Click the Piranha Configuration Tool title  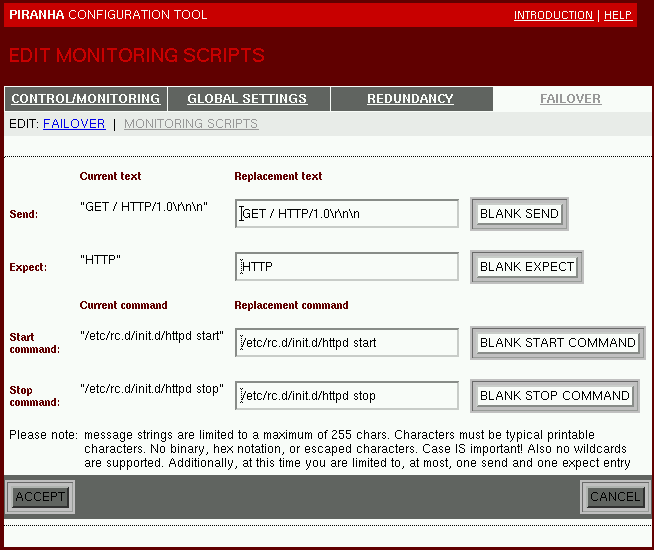click(x=108, y=15)
